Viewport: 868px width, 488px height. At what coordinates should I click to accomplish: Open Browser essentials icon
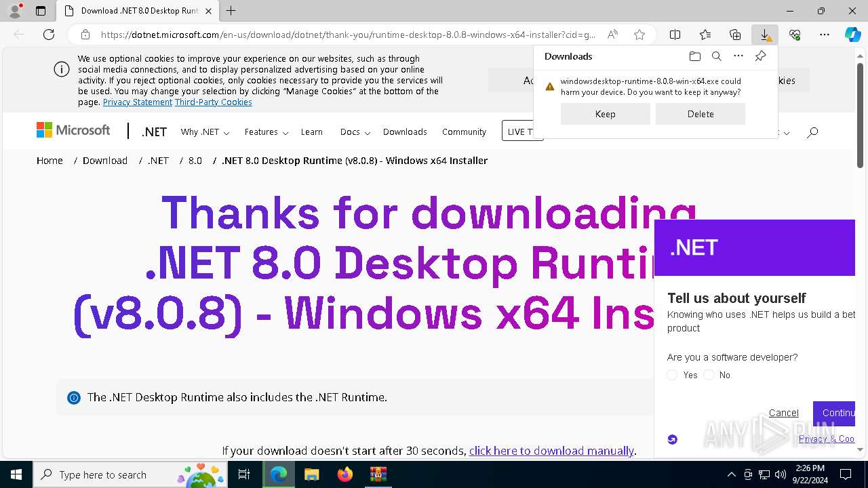[x=795, y=35]
